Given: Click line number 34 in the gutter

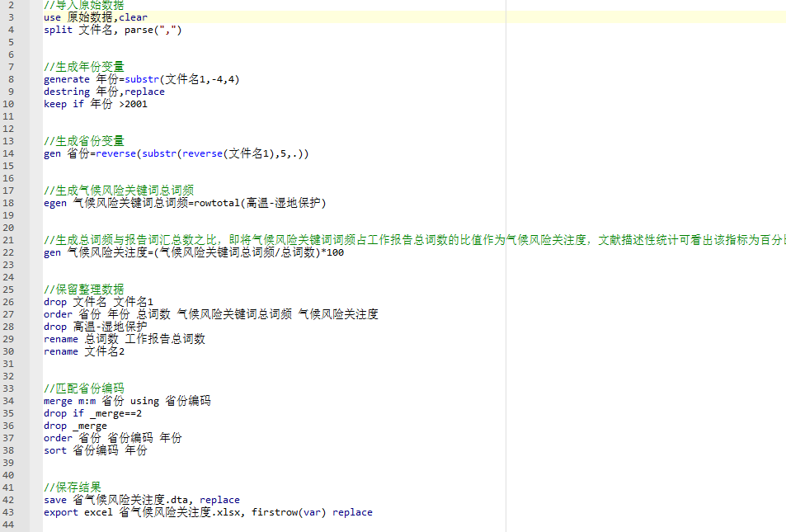Looking at the screenshot, I should [x=8, y=401].
